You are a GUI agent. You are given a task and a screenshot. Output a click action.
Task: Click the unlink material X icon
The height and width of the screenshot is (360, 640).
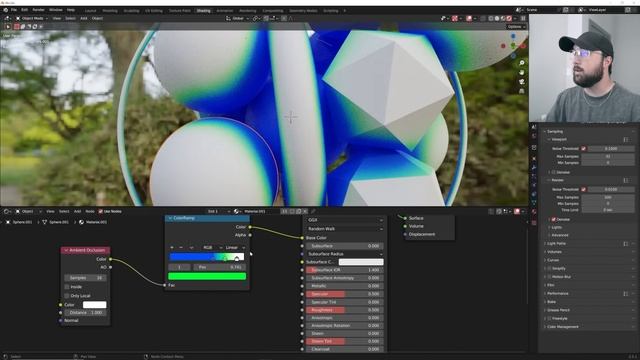pyautogui.click(x=305, y=211)
